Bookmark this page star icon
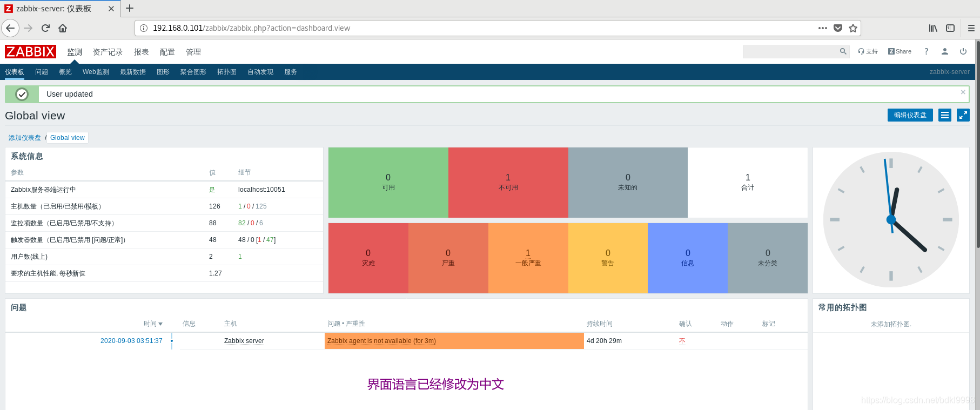Screen dimensions: 980x410 point(853,28)
